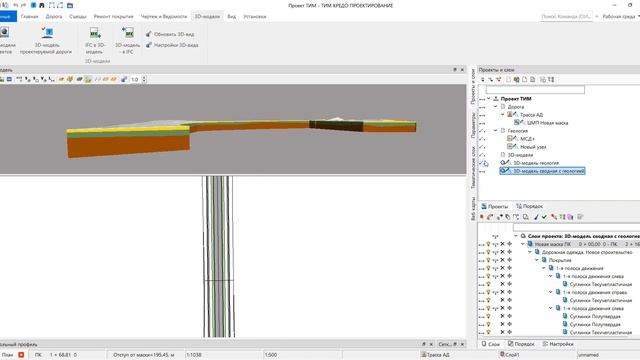Click the purple icon in layers toolbar

(570, 217)
